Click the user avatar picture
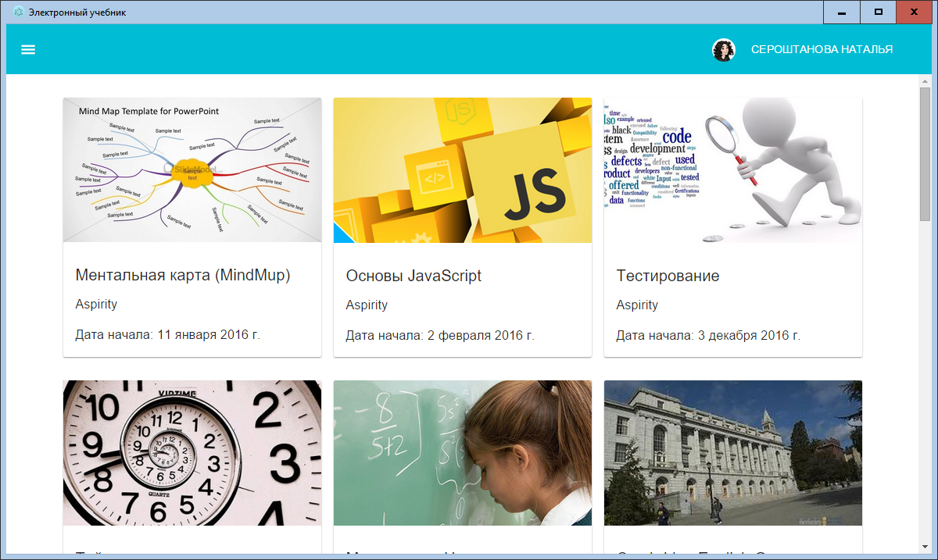Viewport: 938px width, 560px height. coord(724,50)
